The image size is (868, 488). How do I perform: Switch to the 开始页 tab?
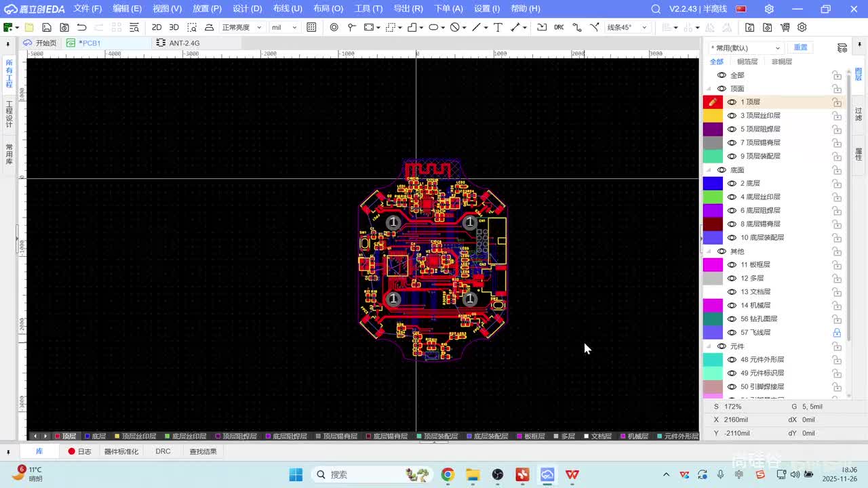click(x=41, y=43)
